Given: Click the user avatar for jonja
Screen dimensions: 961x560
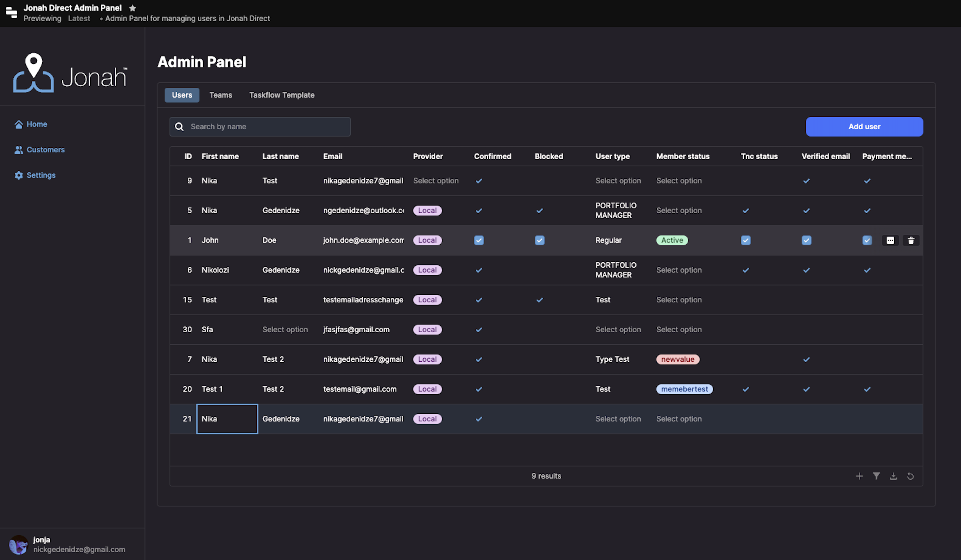Looking at the screenshot, I should click(x=18, y=544).
